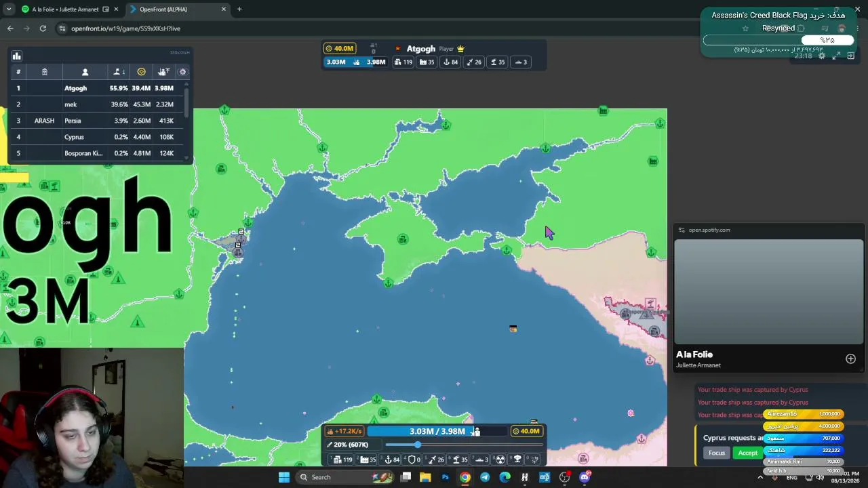
Task: Toggle the leaderboard bar-chart icon
Action: [17, 56]
